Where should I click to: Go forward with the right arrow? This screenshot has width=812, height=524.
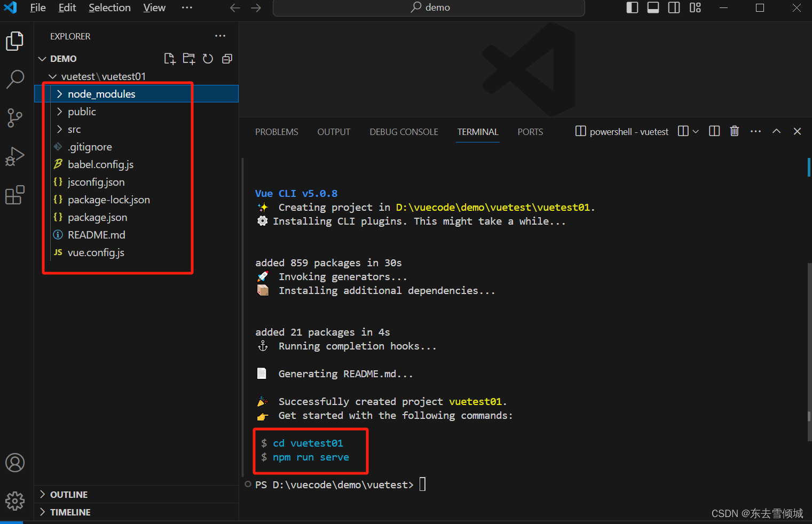point(256,8)
